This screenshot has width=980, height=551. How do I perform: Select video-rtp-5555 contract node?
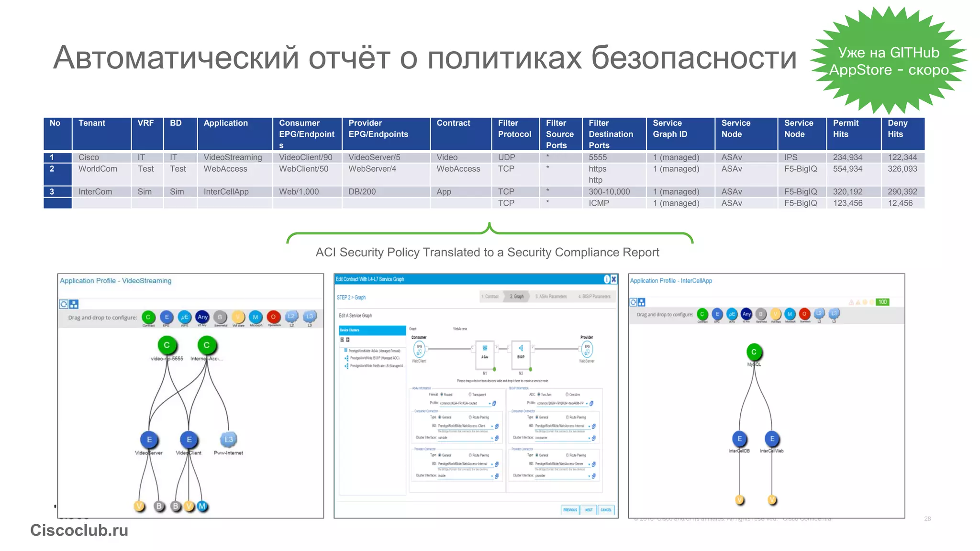[167, 345]
